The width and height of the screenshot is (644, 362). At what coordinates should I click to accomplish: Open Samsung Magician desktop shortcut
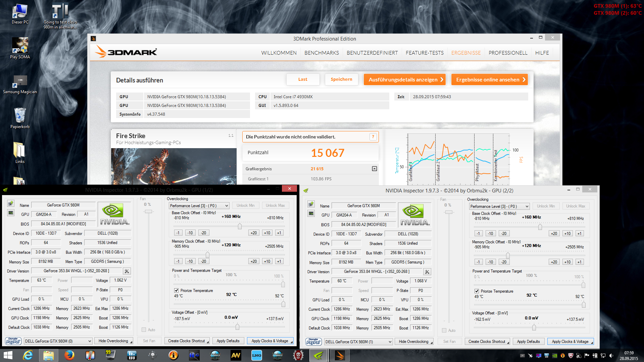pyautogui.click(x=20, y=84)
